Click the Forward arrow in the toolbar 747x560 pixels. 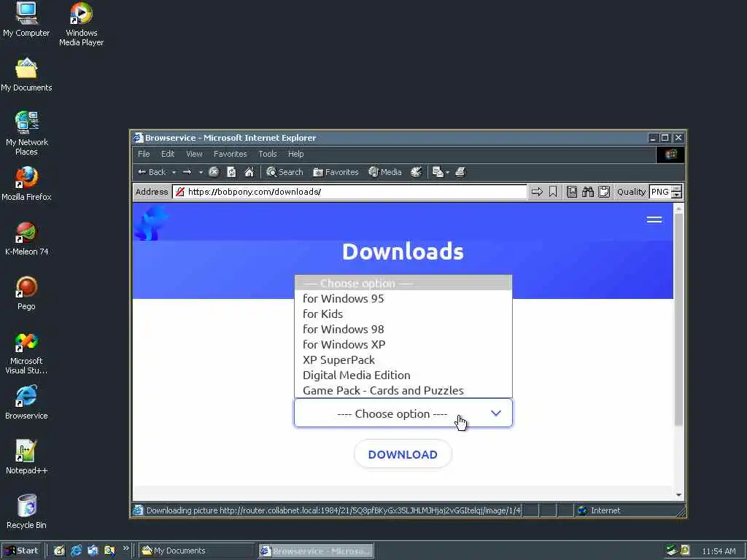pos(187,172)
